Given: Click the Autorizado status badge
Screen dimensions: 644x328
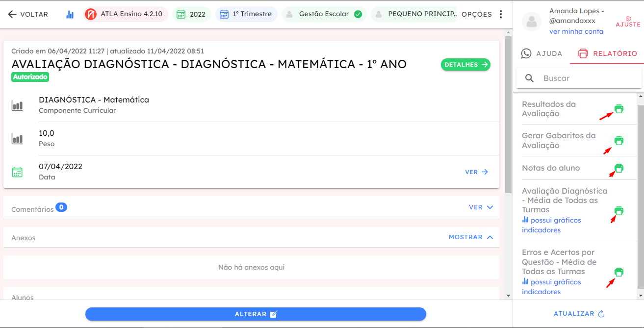Looking at the screenshot, I should 30,77.
